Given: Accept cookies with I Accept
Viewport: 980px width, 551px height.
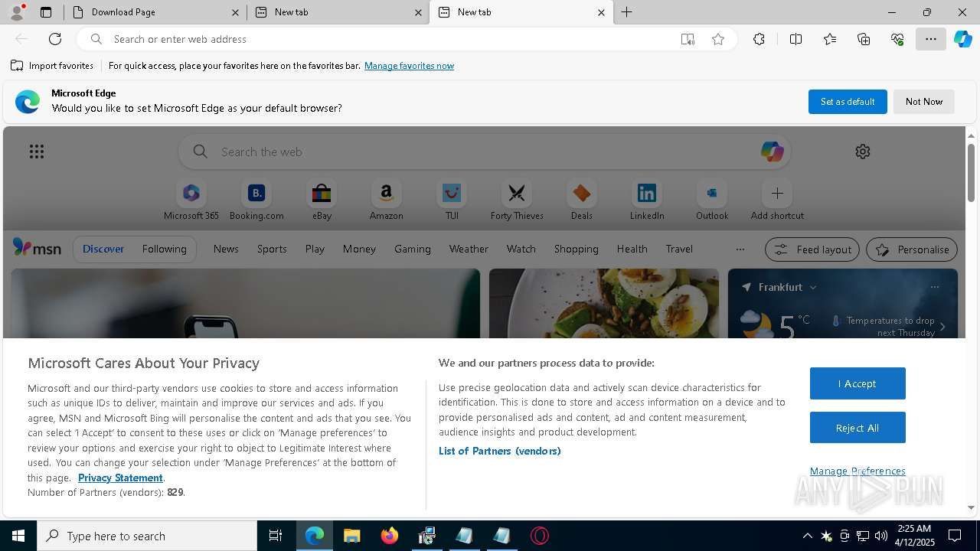Looking at the screenshot, I should tap(857, 383).
